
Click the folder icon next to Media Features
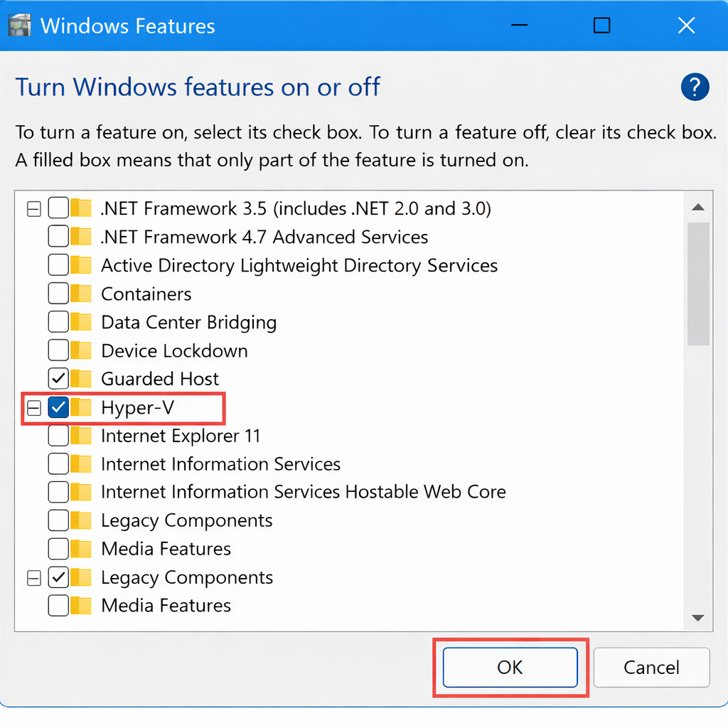tap(80, 549)
